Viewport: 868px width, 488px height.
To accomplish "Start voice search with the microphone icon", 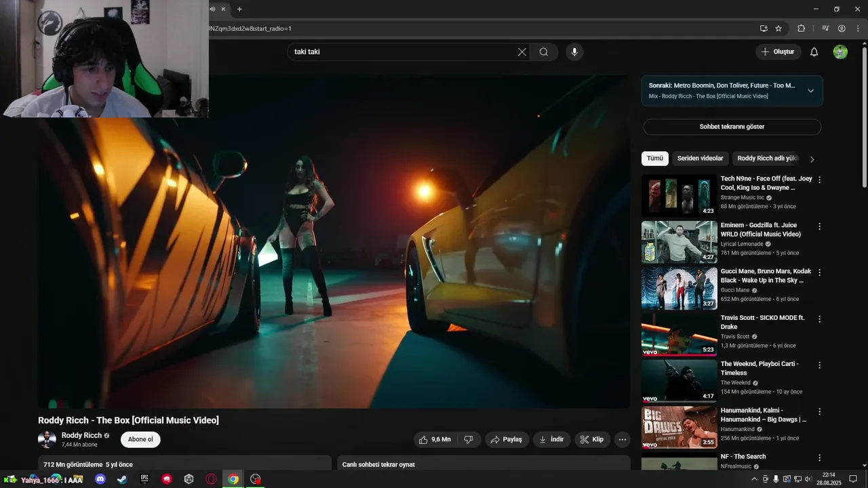I will (574, 52).
